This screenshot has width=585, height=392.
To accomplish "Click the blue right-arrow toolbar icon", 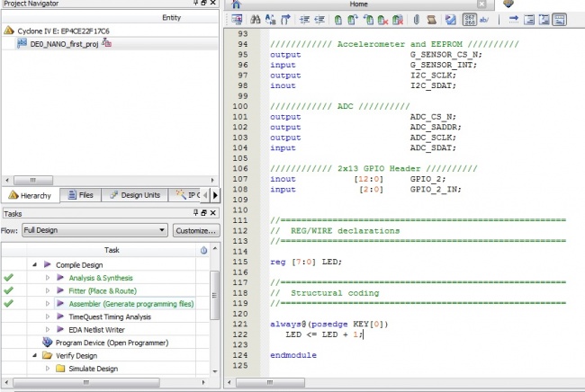I will tap(513, 19).
